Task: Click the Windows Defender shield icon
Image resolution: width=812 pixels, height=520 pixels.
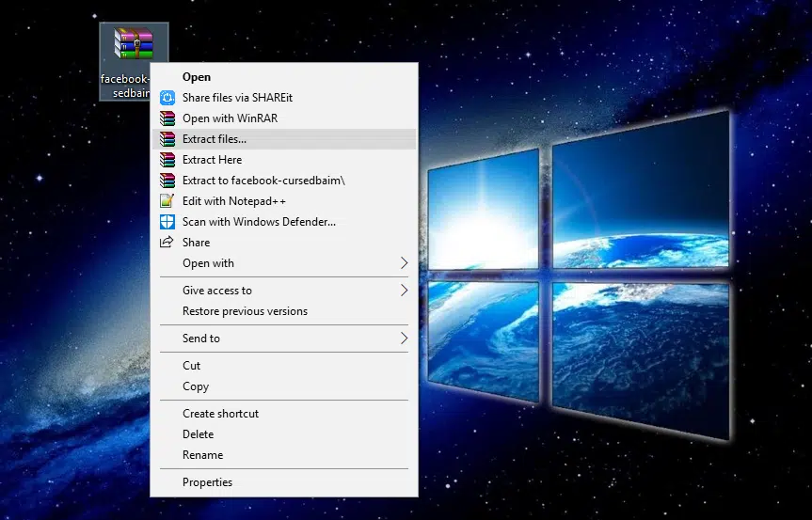Action: pos(167,222)
